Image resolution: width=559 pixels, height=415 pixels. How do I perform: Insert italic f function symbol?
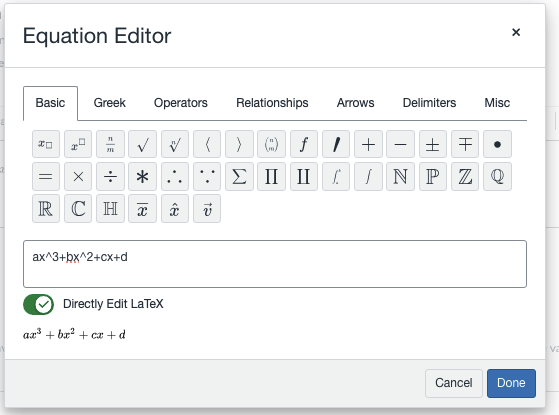[x=304, y=144]
